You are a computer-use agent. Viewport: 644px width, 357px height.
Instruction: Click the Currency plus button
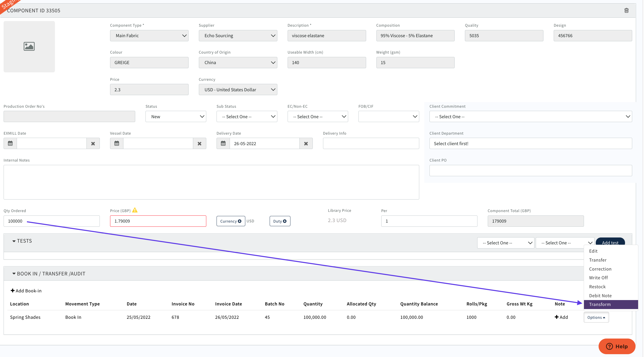pos(231,221)
